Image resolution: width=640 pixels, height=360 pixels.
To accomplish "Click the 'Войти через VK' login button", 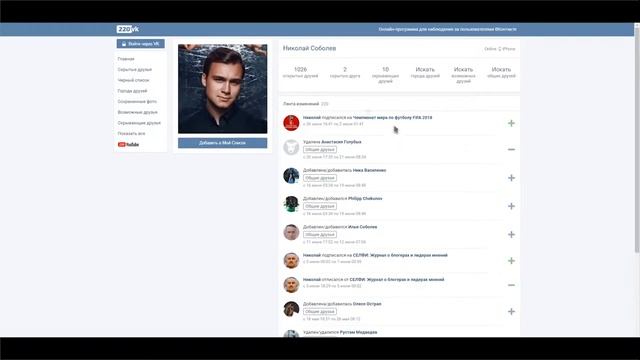I will pyautogui.click(x=140, y=44).
